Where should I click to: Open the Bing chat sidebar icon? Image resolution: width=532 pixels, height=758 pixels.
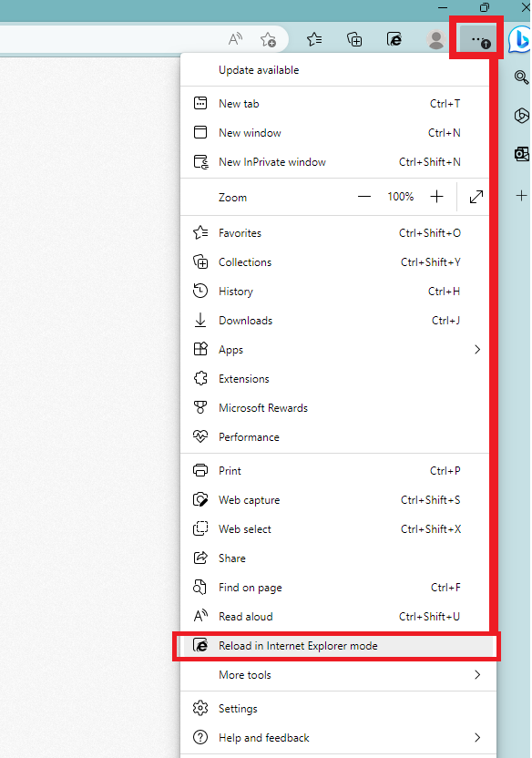point(520,40)
